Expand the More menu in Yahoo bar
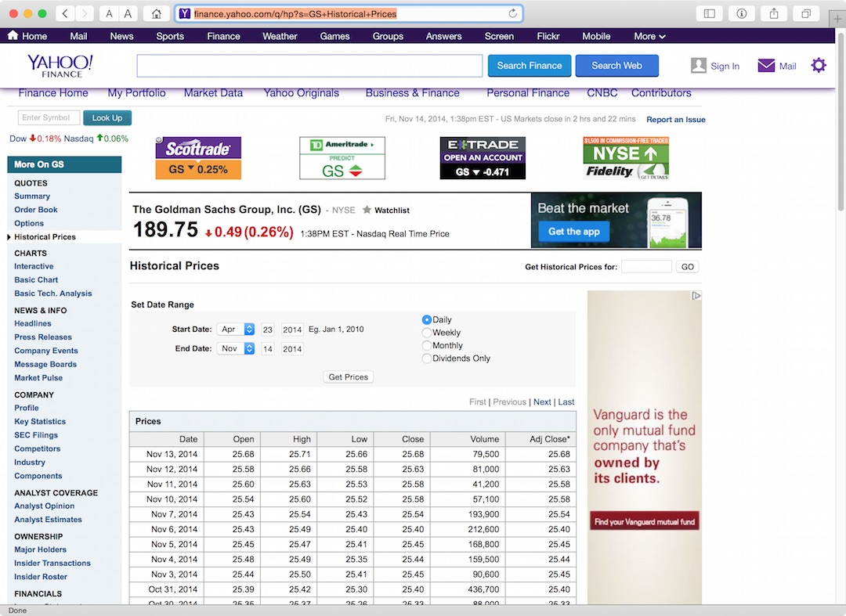The height and width of the screenshot is (616, 846). [x=649, y=36]
